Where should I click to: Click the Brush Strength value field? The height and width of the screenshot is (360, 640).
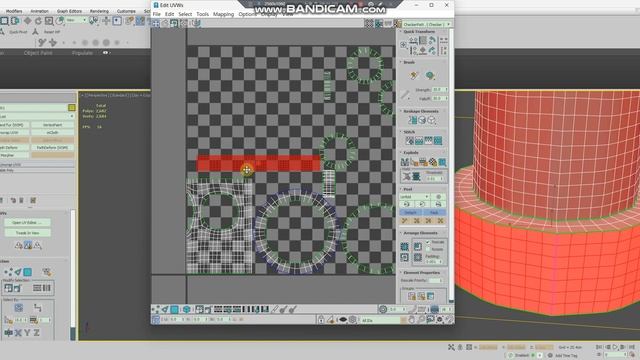[440, 89]
